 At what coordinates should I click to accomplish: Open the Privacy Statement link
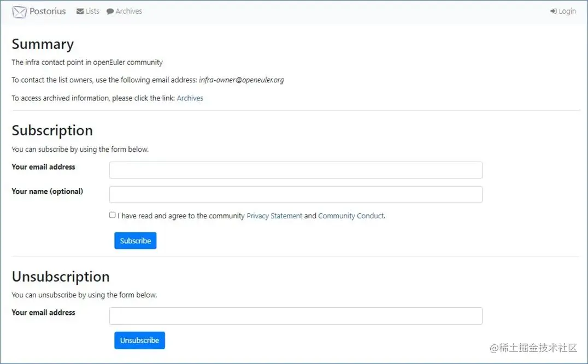coord(274,216)
